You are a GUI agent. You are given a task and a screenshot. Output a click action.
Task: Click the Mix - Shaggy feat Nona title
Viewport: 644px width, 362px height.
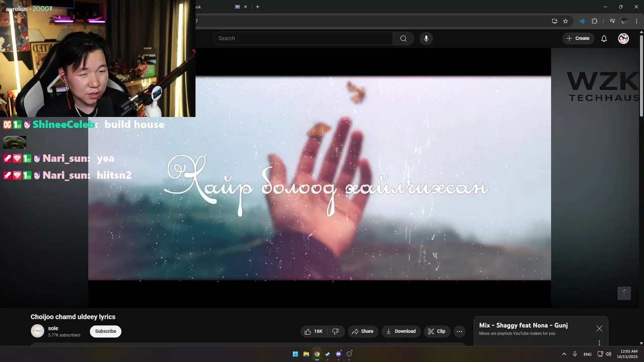(523, 325)
